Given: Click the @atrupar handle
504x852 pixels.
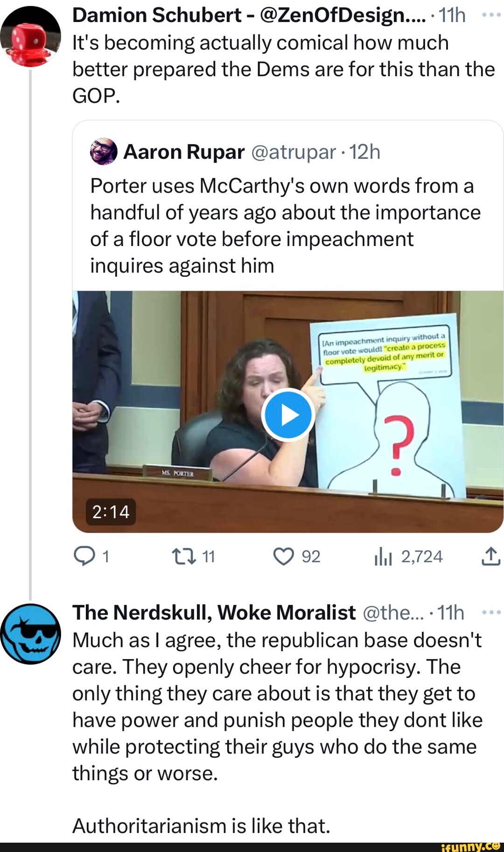Looking at the screenshot, I should (x=293, y=152).
